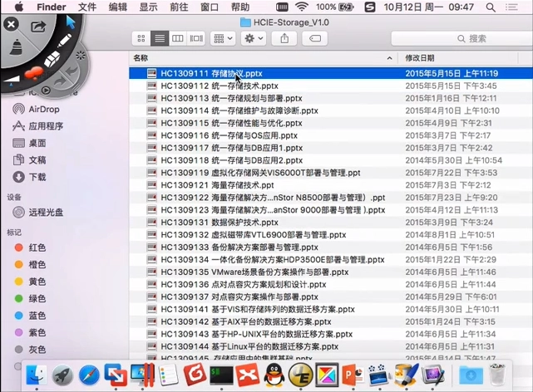Select file HC1309112 统一存储技术.pptx
Viewport: 533px width, 392px height.
(331, 86)
